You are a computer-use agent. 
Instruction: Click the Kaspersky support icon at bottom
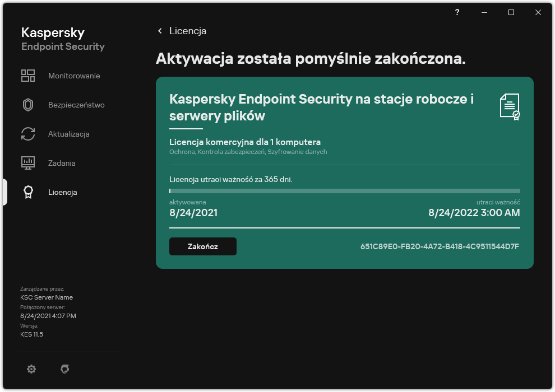(65, 369)
